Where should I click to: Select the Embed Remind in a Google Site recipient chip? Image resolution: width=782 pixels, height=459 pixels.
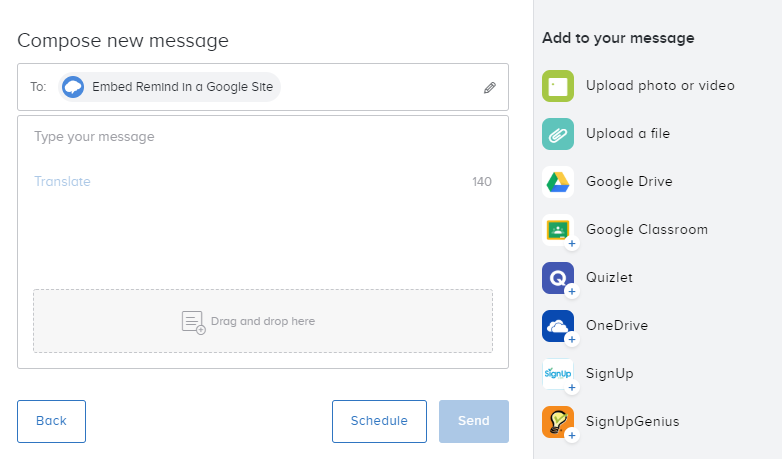(170, 87)
